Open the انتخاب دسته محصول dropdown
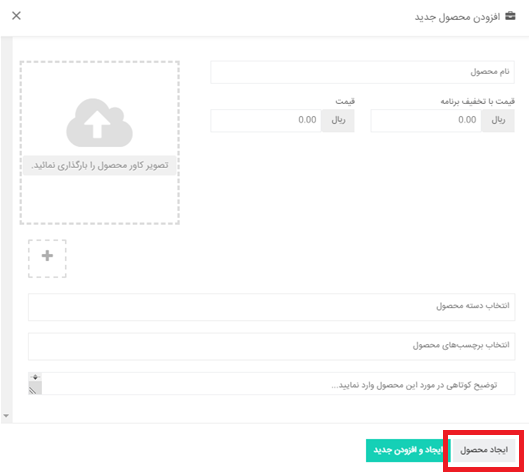This screenshot has height=476, width=529. pyautogui.click(x=272, y=306)
